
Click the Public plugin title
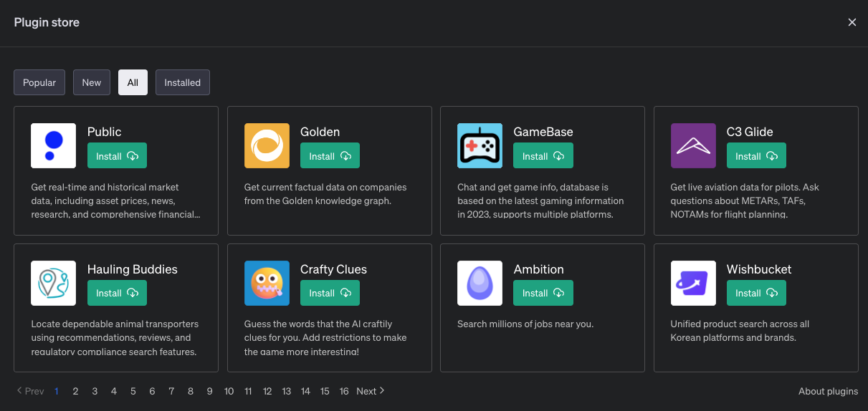pos(105,132)
